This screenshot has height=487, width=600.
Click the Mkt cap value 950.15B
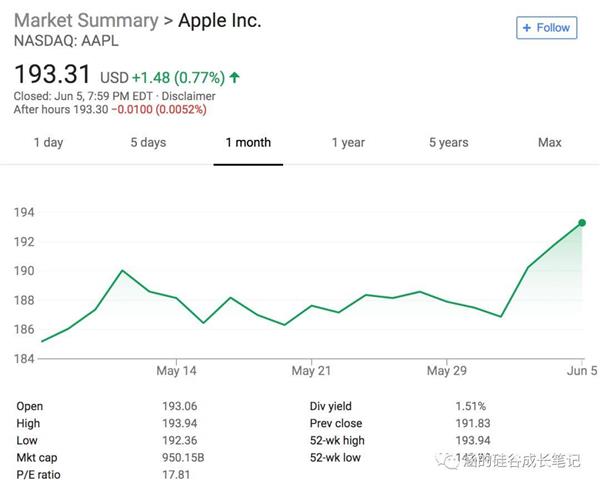coord(183,458)
